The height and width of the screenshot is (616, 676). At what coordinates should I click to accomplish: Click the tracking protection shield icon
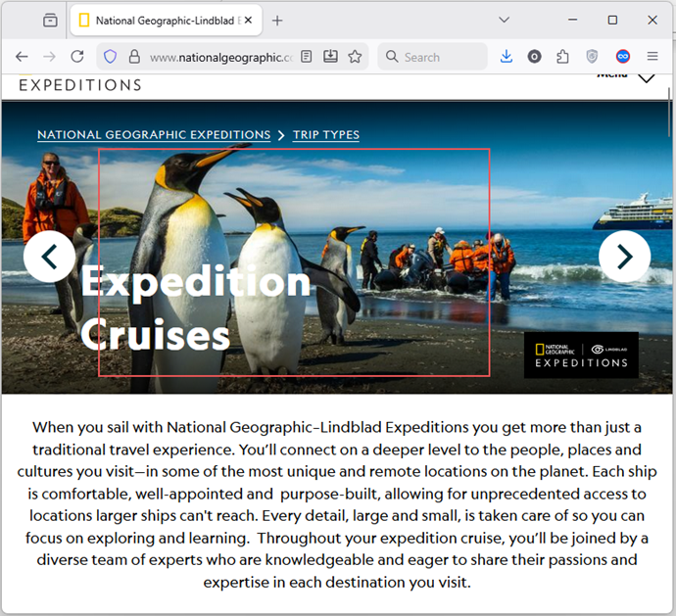111,57
